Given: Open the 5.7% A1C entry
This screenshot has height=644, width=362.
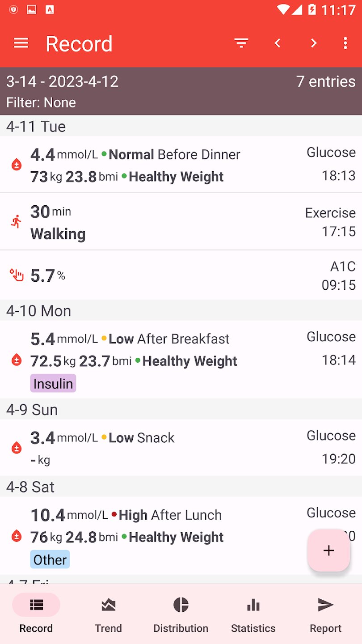Looking at the screenshot, I should tap(181, 275).
